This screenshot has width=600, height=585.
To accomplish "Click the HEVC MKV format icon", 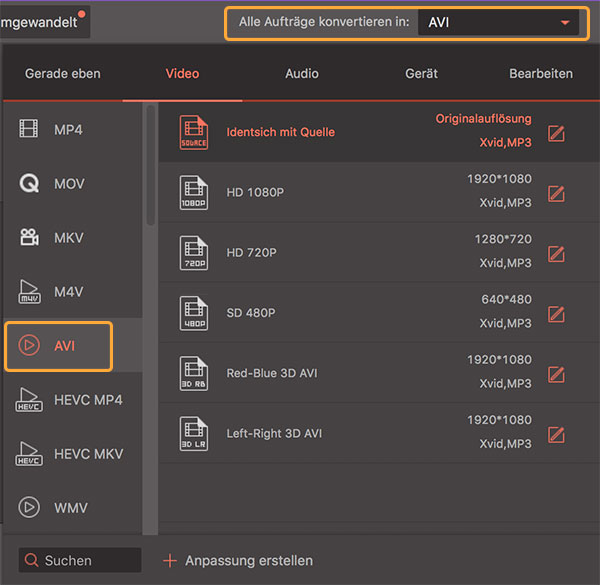I will point(29,453).
